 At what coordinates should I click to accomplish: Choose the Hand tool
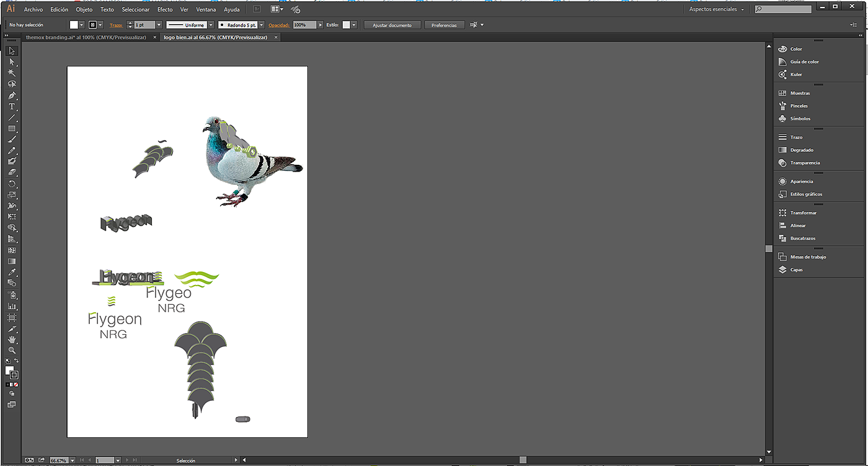tap(12, 340)
